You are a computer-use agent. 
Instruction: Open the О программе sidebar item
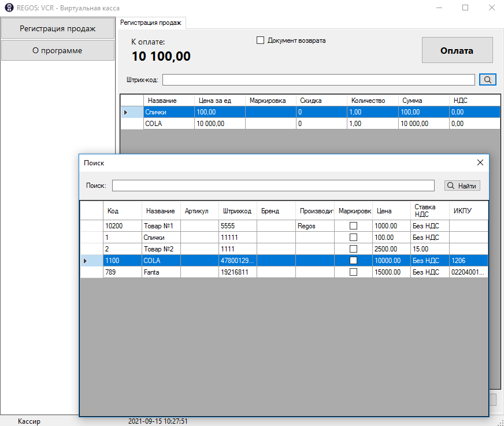point(58,50)
